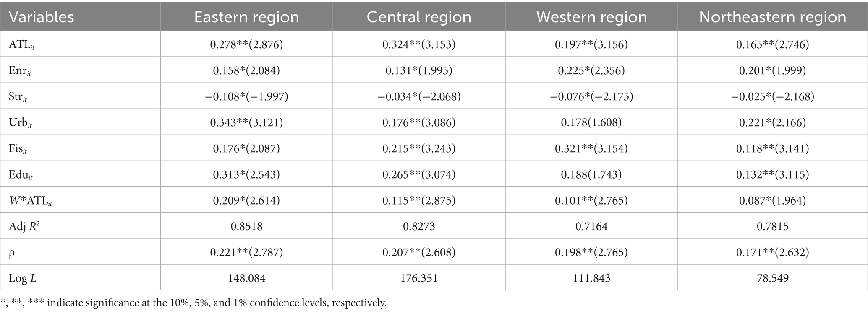
Task: Click the Edu value 0.313*(2.543)
Action: coord(246,174)
